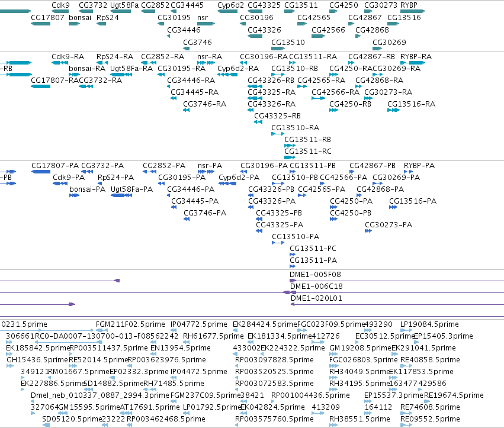Click the GH15436.5prime EST label
The image size is (504, 428).
(x=37, y=360)
